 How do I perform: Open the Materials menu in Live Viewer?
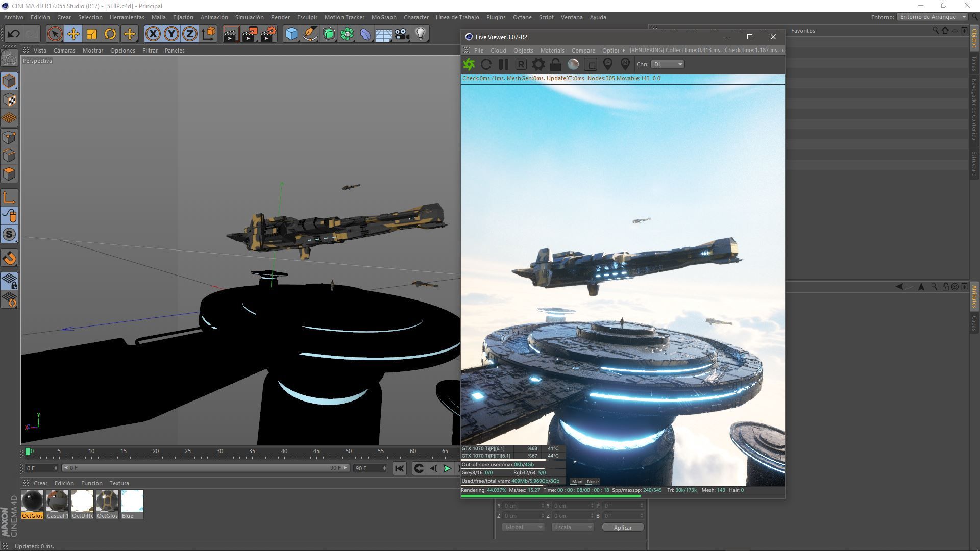point(552,51)
